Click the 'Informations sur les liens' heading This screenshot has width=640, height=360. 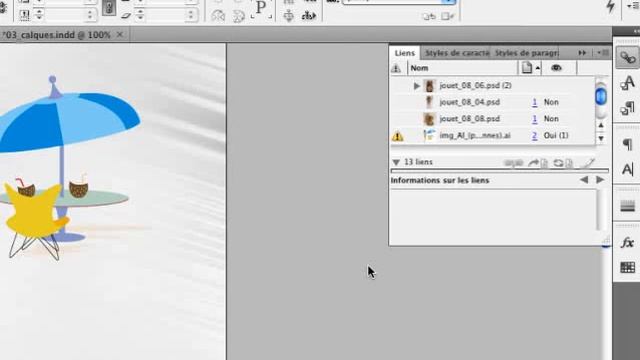440,180
